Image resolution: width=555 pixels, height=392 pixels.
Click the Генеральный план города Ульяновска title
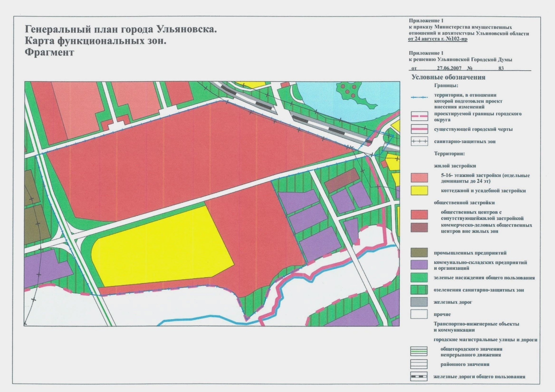(x=121, y=29)
